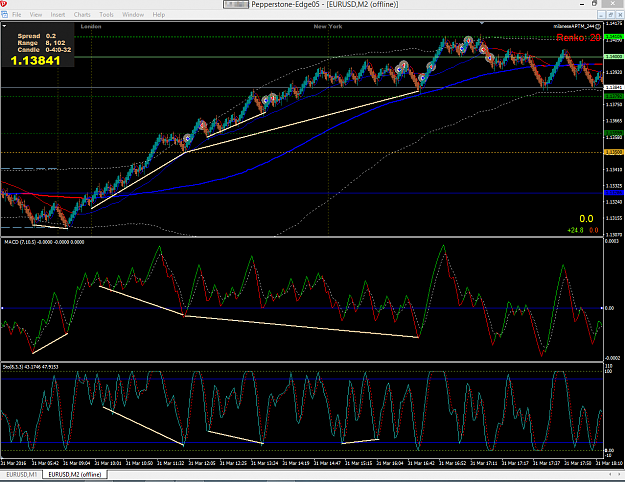Click the chart system menu icon beside File
Viewport: 625px width, 482px height.
point(4,15)
